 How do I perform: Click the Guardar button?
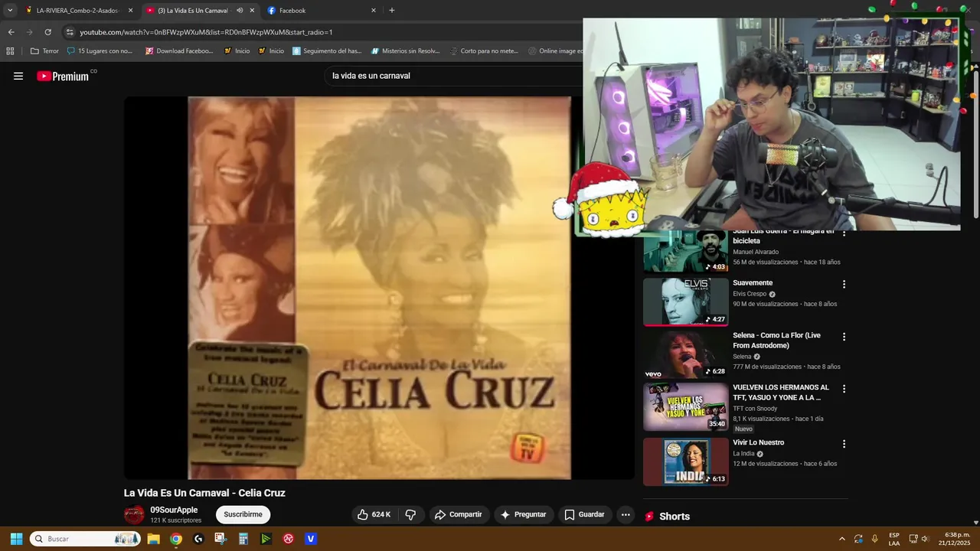(584, 514)
